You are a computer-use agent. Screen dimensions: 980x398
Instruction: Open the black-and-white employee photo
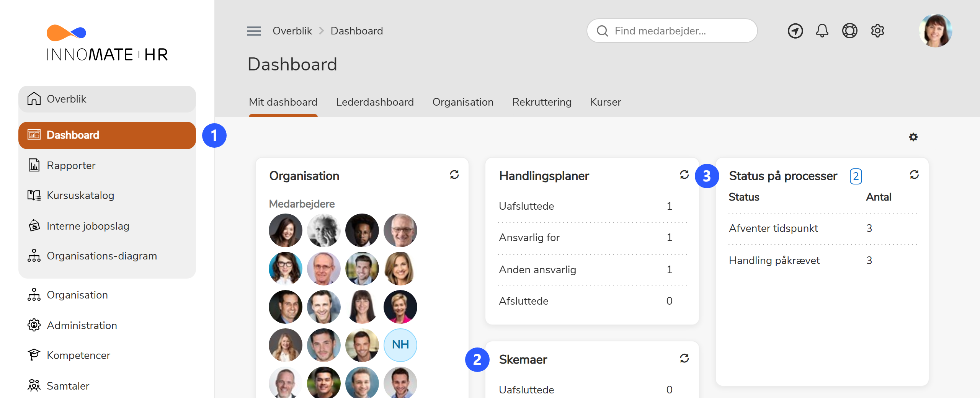pos(323,230)
